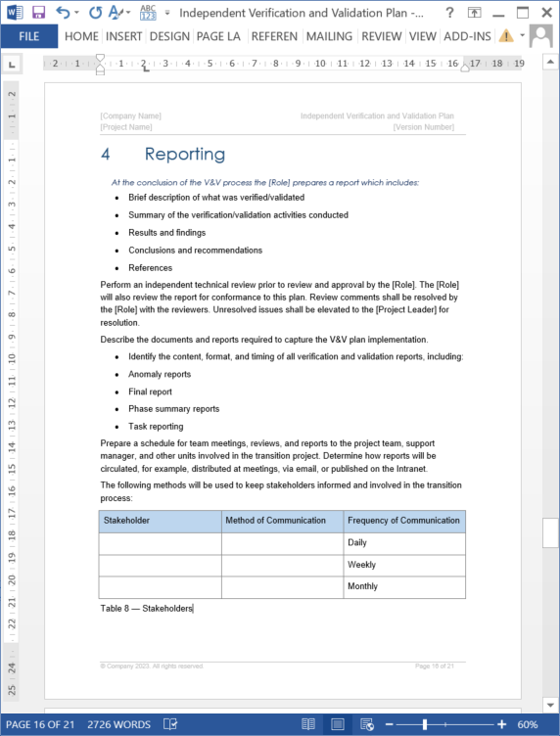Screen dimensions: 560x736
Task: Click the Stakeholder table header cell
Action: (x=160, y=521)
